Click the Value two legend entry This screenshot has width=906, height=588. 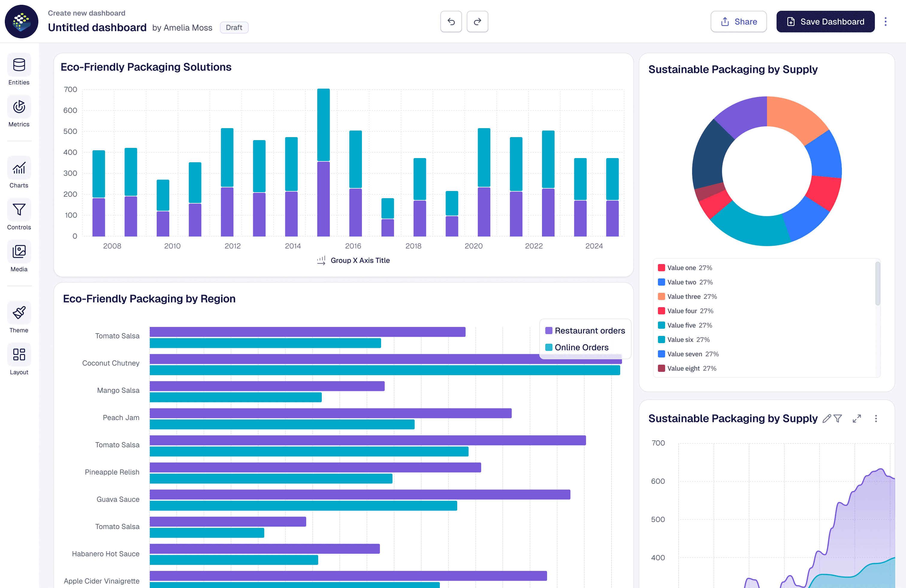click(x=685, y=282)
